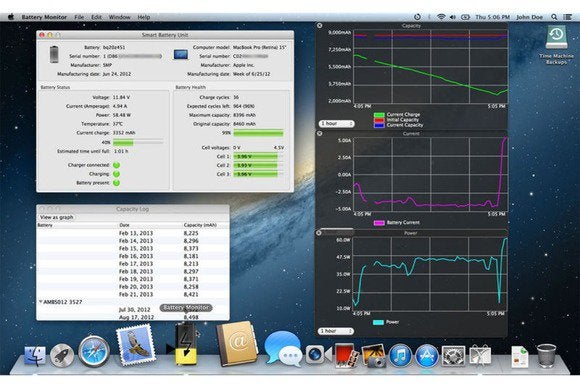
Task: Close the Current graph panel
Action: pyautogui.click(x=320, y=134)
